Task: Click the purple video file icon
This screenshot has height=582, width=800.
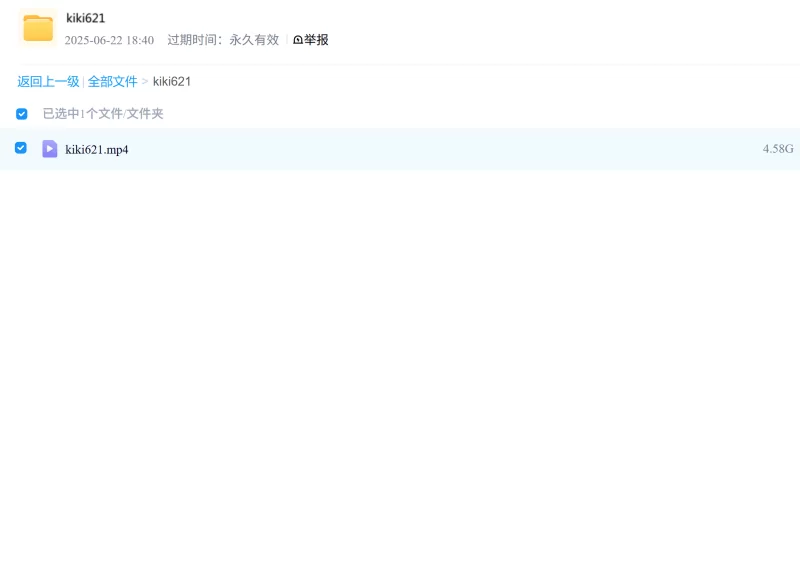Action: (x=49, y=149)
